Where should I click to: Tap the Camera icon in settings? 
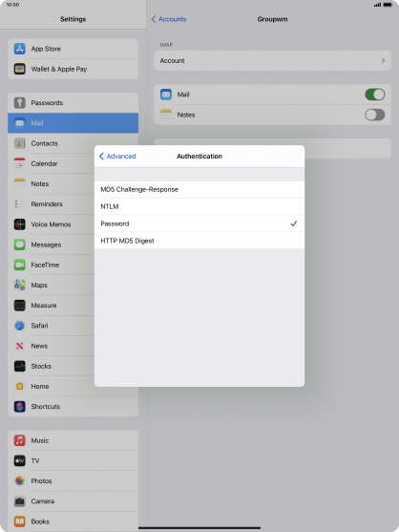tap(20, 501)
